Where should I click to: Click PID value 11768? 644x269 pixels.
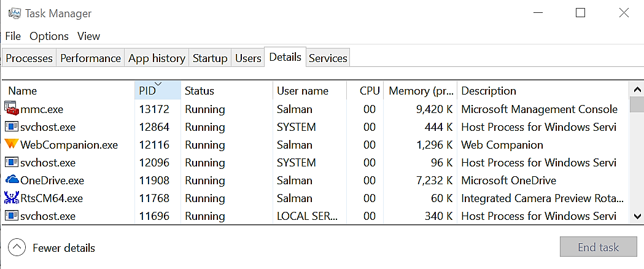[154, 198]
